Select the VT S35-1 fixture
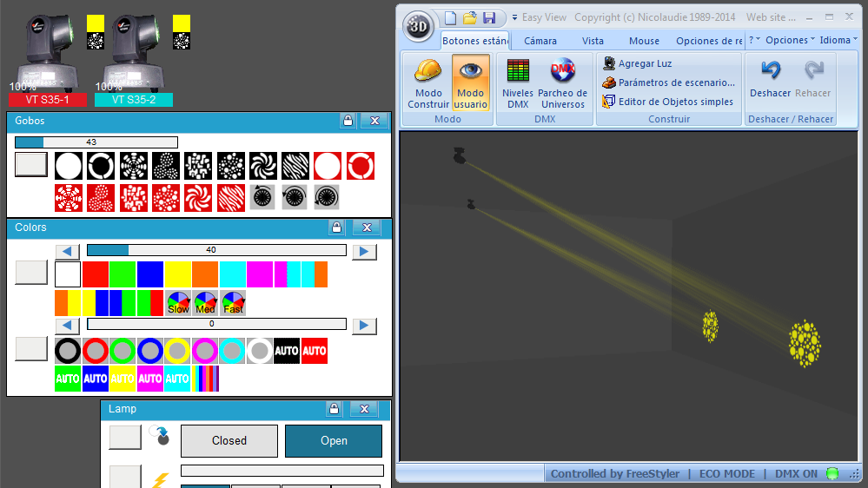Screen dimensions: 868x488 (48, 100)
